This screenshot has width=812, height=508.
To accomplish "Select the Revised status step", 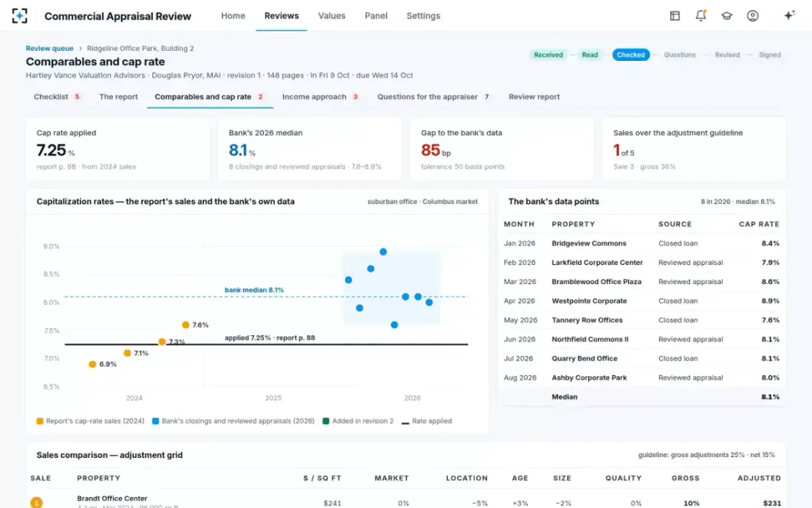I will pos(727,55).
